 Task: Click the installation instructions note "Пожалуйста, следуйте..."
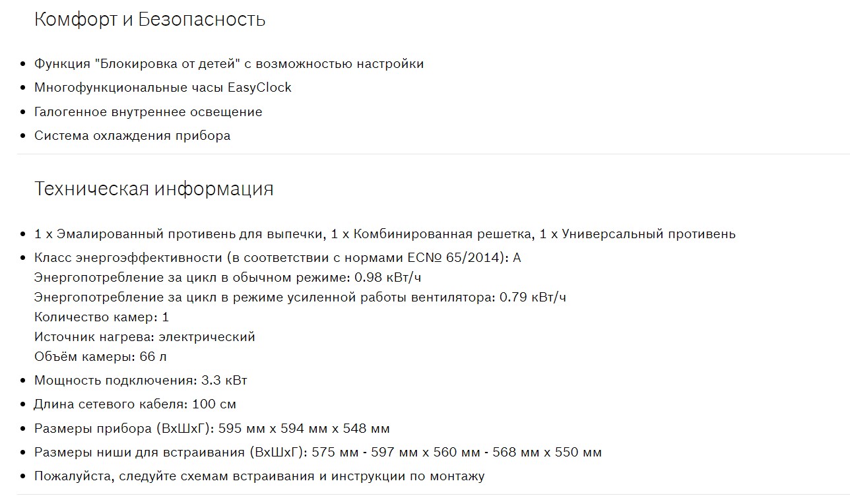tap(259, 476)
